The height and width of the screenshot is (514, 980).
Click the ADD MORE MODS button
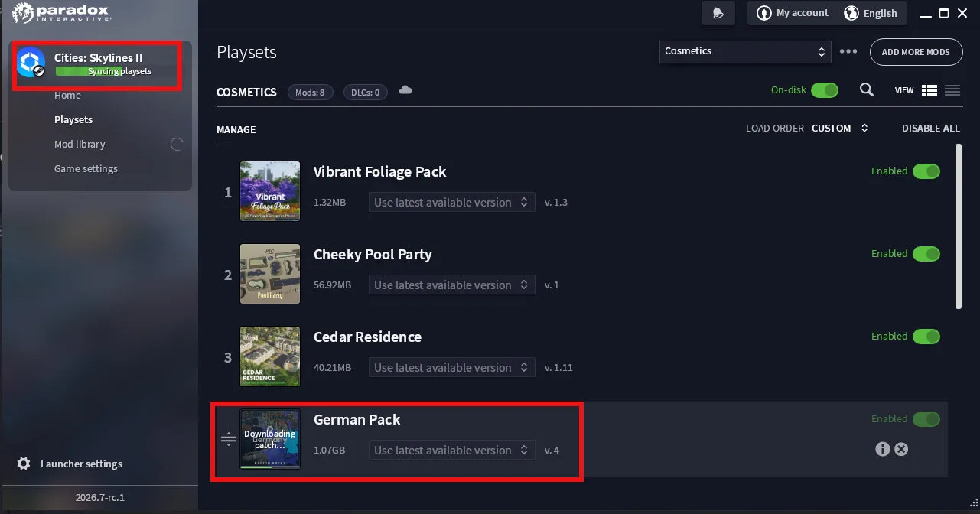tap(916, 52)
